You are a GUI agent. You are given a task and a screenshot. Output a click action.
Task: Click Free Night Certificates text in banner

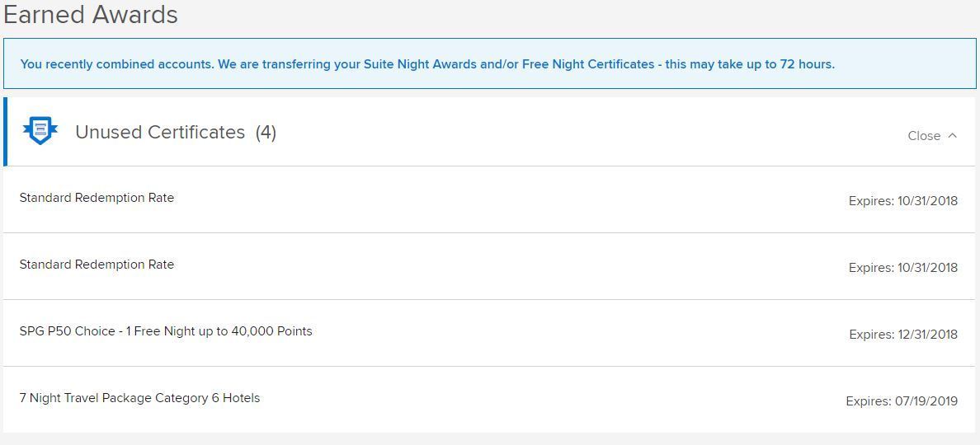588,64
